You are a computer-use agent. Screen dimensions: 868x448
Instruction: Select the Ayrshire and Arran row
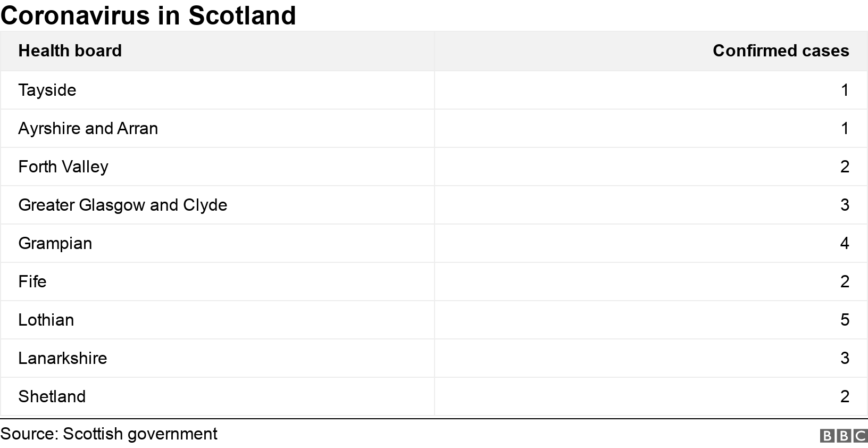(x=88, y=128)
